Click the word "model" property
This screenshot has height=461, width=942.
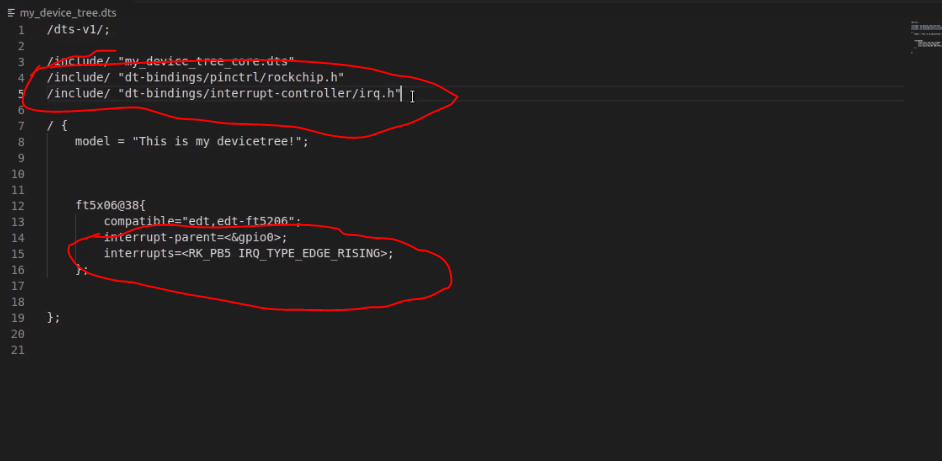pos(93,142)
